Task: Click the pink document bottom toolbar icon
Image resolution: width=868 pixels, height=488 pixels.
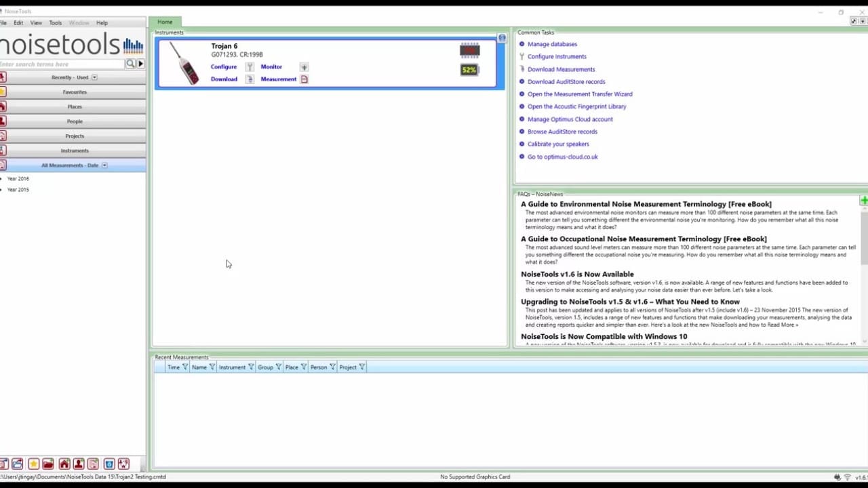Action: tap(93, 464)
